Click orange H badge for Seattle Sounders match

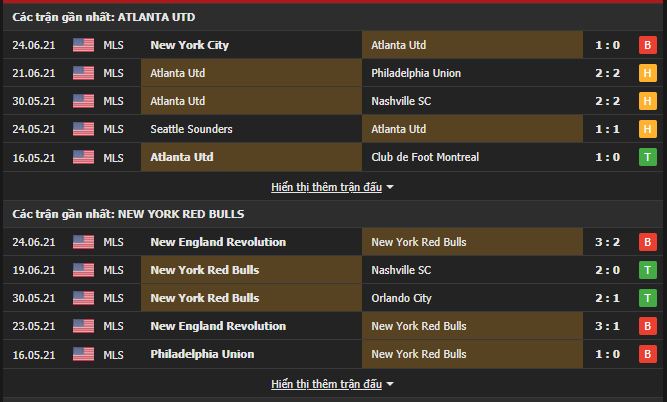pyautogui.click(x=647, y=129)
